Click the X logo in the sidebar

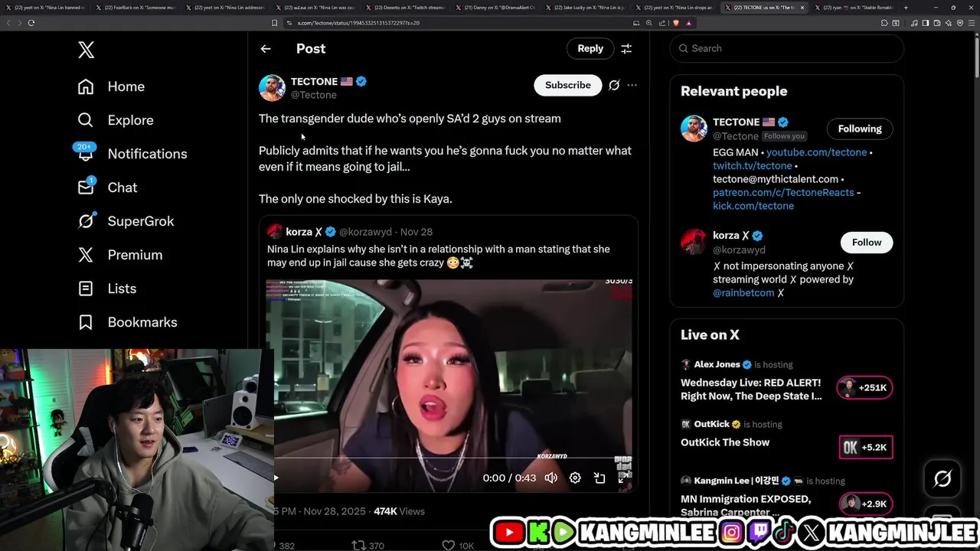coord(86,51)
